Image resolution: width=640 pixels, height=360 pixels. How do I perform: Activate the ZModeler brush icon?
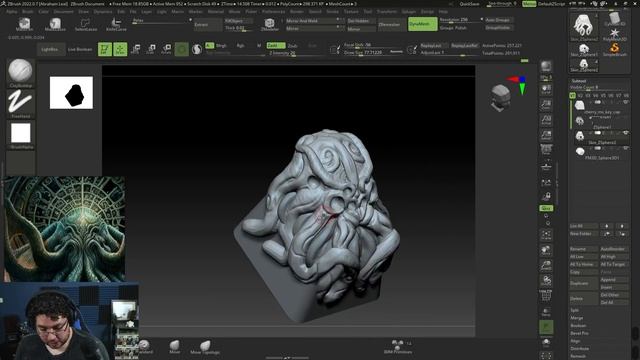click(x=269, y=24)
